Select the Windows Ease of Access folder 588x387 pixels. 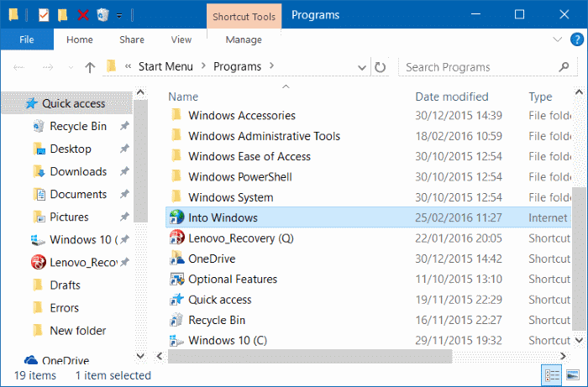tap(249, 156)
